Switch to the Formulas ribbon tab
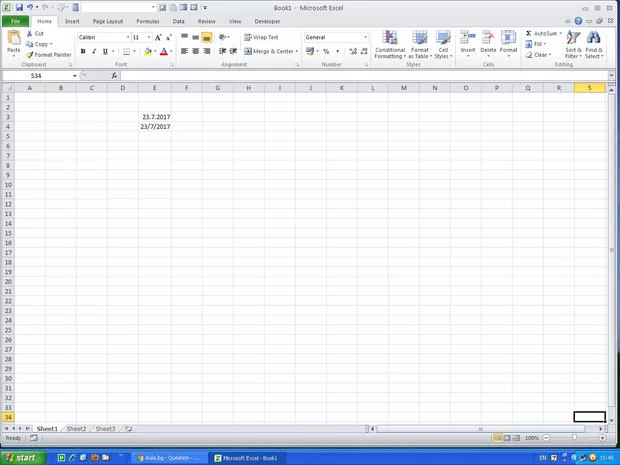Viewport: 620px width, 465px height. pyautogui.click(x=147, y=20)
